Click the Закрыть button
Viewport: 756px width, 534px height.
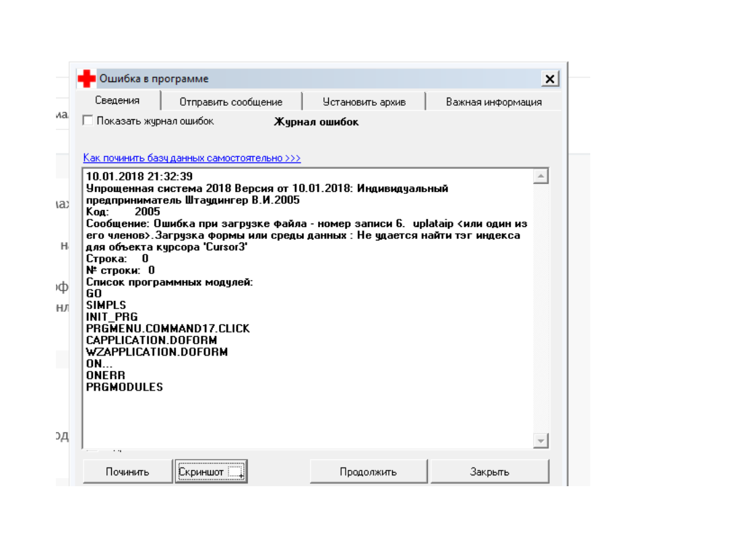tap(489, 471)
